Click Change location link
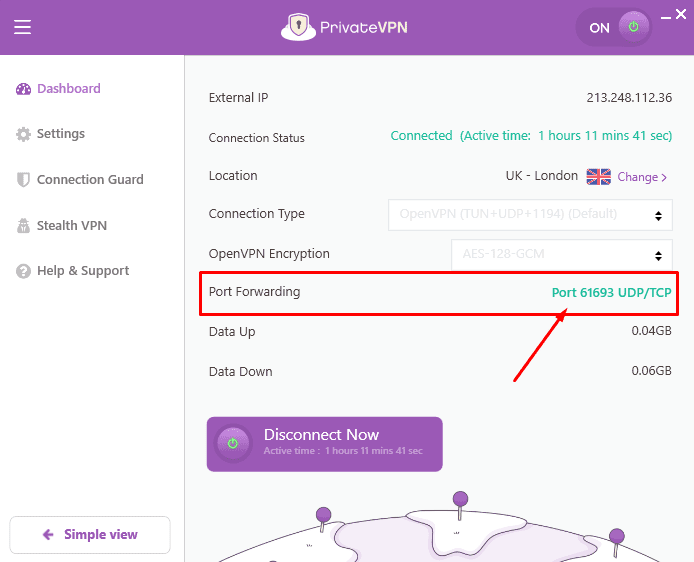Viewport: 694px width, 562px height. point(642,177)
